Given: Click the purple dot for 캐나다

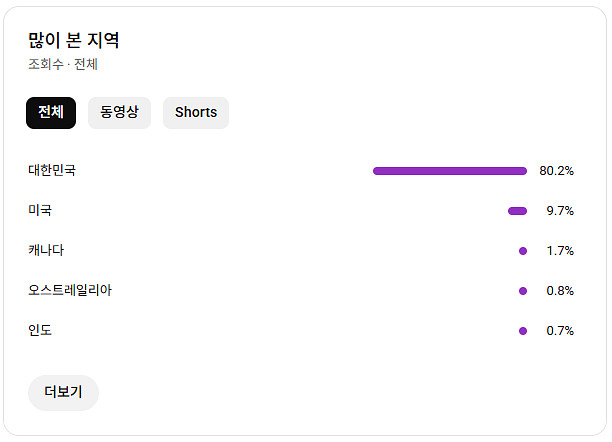Looking at the screenshot, I should [x=523, y=251].
